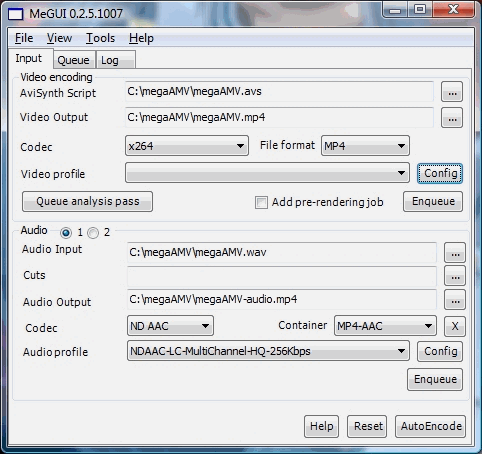Browse for the AviSynth Script file
Screen dimensions: 482x454
452,91
